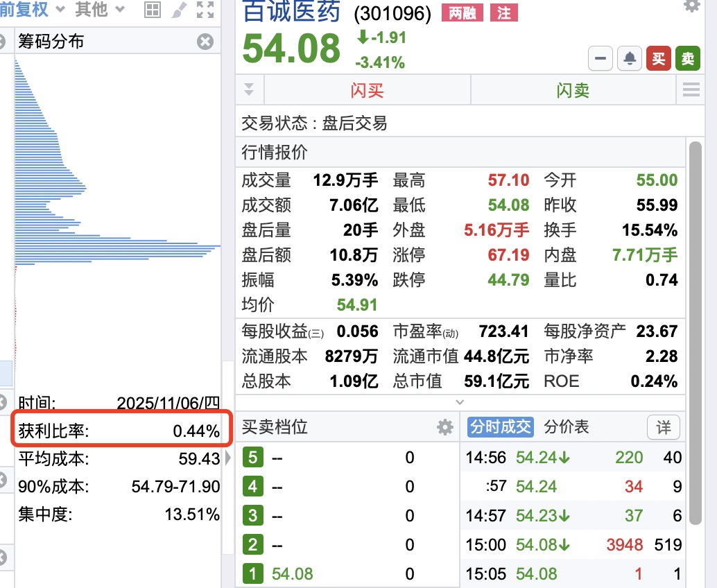Click the 集中度 13.51% value
This screenshot has width=717, height=588.
coord(192,514)
